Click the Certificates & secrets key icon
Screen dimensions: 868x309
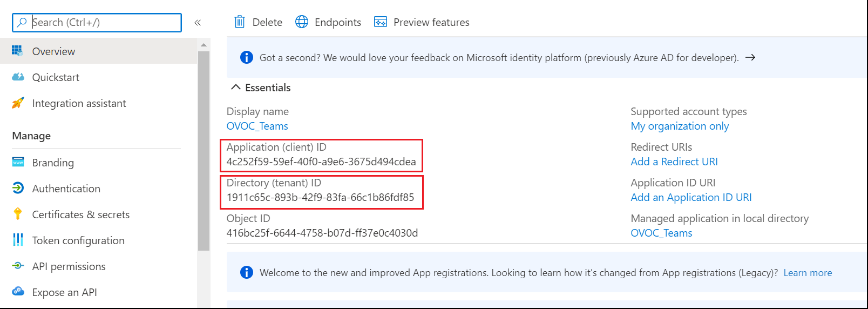18,214
